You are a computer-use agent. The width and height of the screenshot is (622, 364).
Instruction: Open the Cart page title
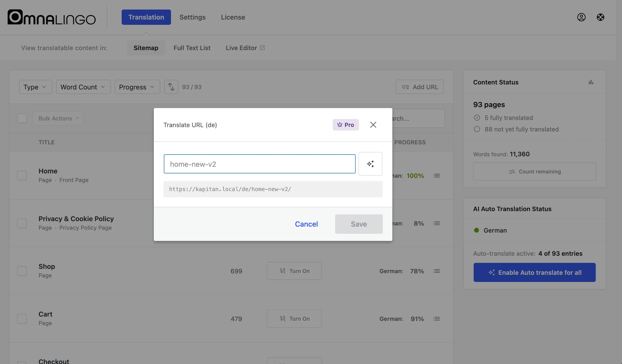(45, 314)
